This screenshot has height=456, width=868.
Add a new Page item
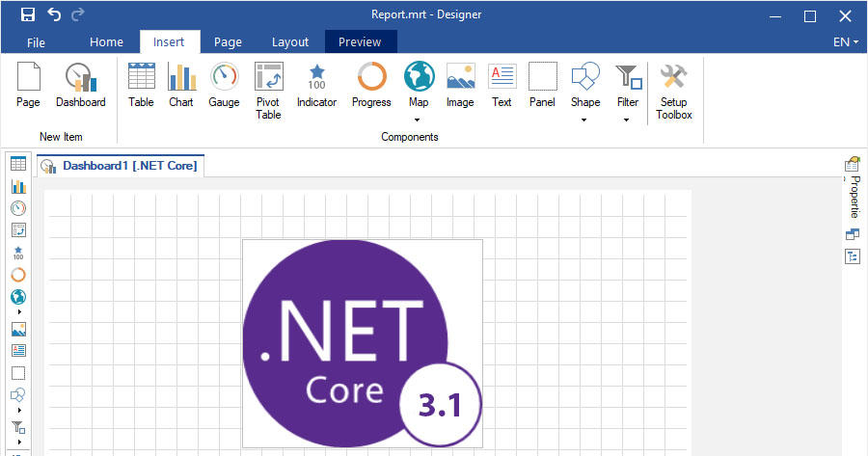pyautogui.click(x=28, y=85)
